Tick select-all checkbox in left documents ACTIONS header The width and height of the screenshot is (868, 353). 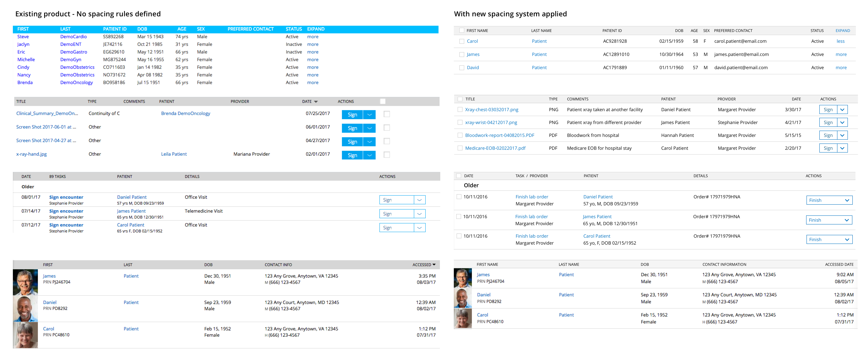pos(382,101)
